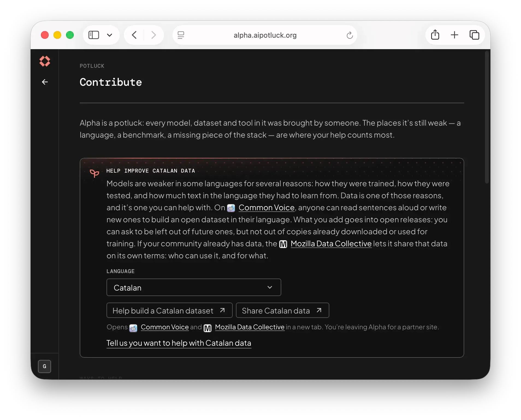Open a new browser tab

[454, 35]
